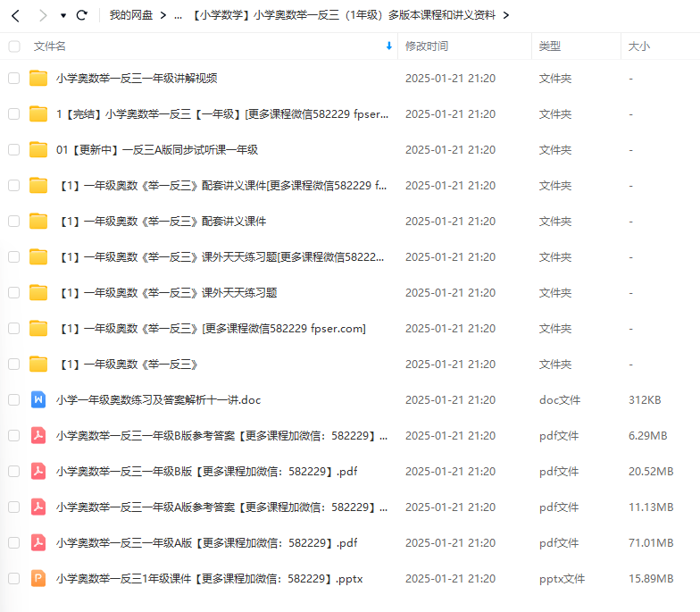Screen dimensions: 700x612
Task: Select the 15.89MB size cell
Action: [651, 579]
